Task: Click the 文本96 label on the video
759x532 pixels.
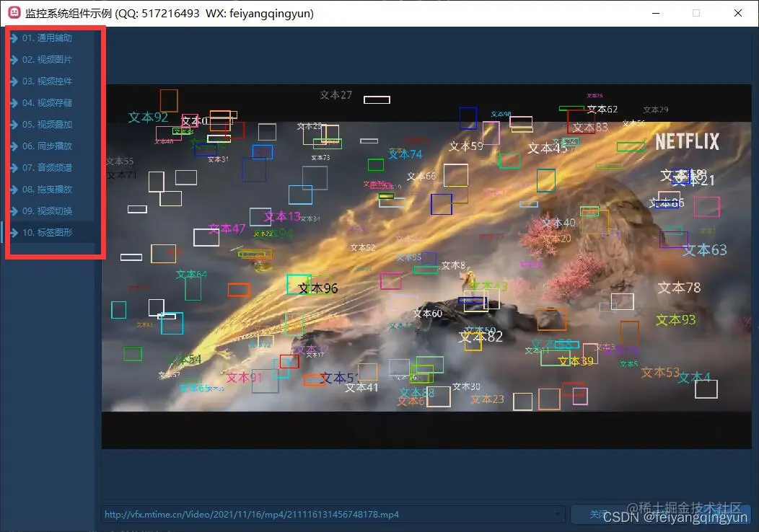Action: point(318,288)
